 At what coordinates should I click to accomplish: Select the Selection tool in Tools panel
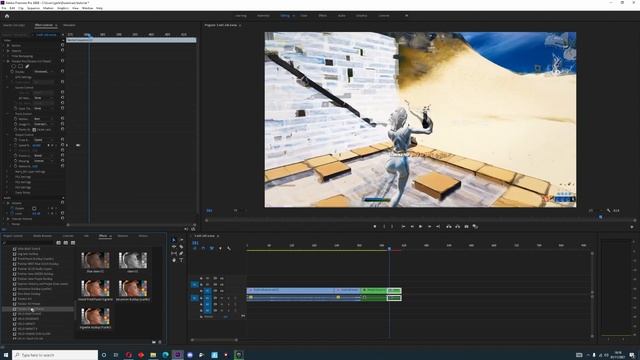pos(174,240)
